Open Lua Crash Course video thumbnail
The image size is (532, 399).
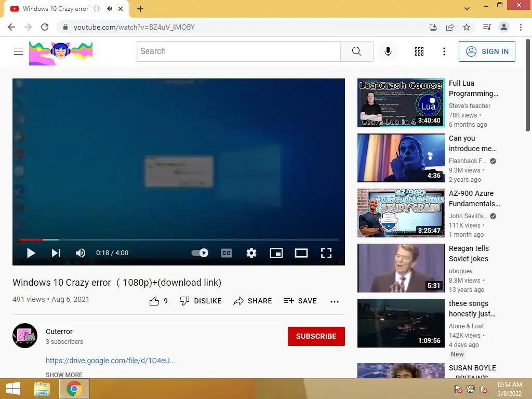point(401,103)
